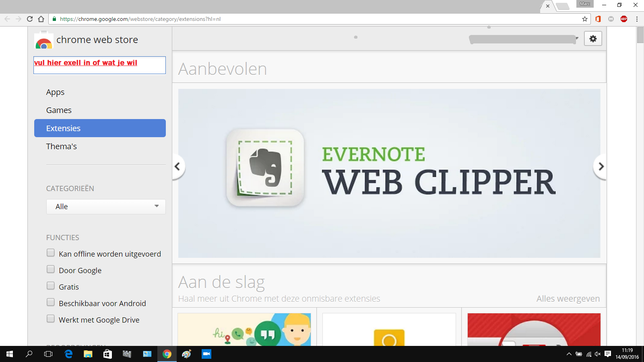Open Windows taskbar search

pyautogui.click(x=29, y=354)
